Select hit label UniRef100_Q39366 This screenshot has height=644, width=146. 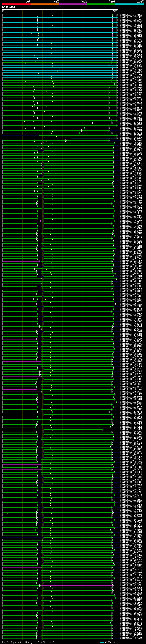pyautogui.click(x=131, y=115)
